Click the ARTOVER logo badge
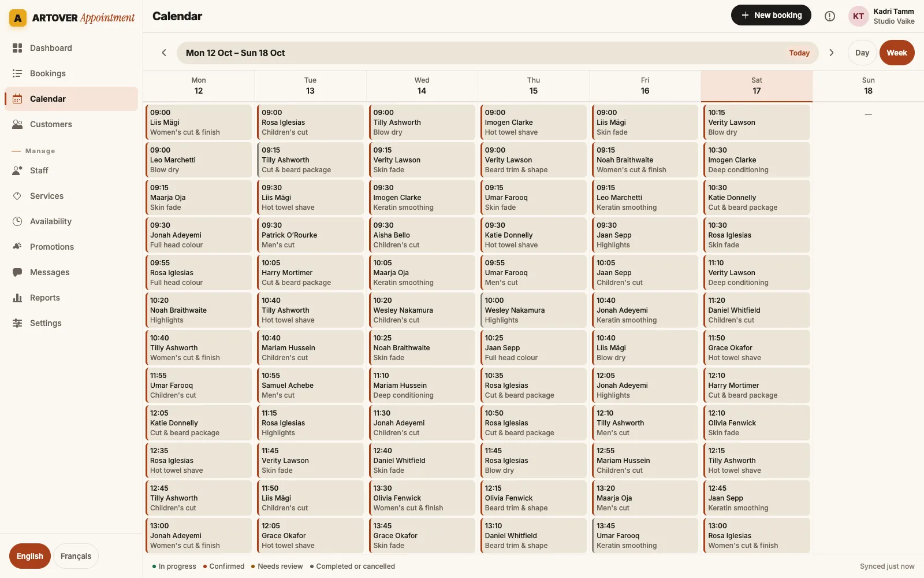Image resolution: width=924 pixels, height=578 pixels. [18, 18]
